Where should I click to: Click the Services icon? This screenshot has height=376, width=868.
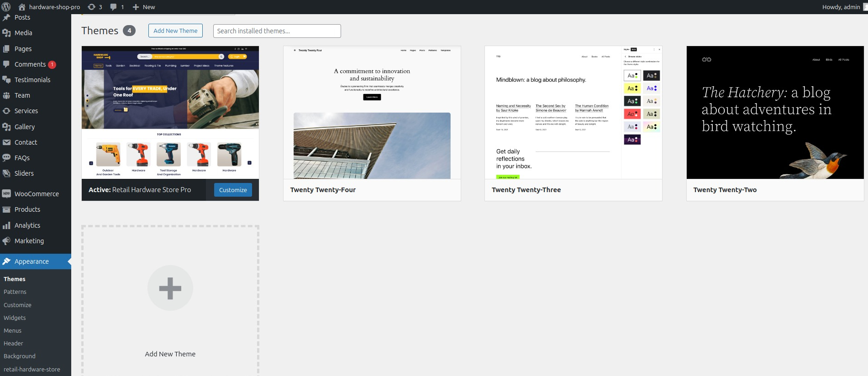(6, 111)
